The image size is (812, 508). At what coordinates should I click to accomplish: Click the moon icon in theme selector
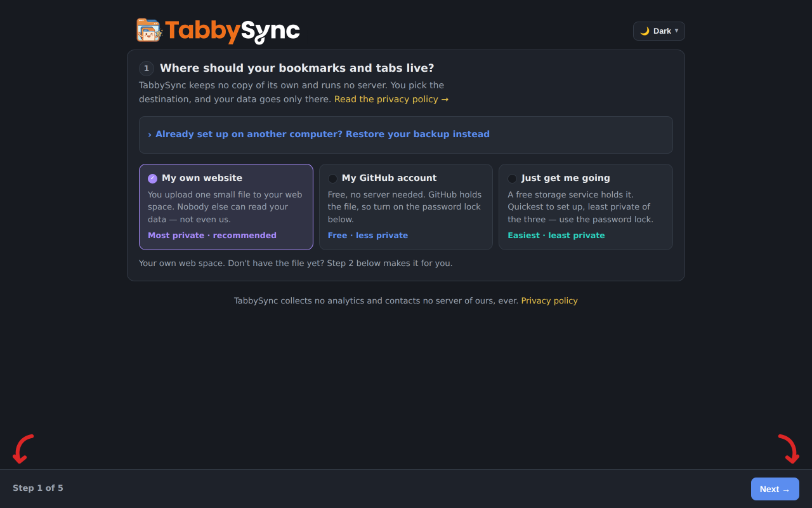[645, 31]
